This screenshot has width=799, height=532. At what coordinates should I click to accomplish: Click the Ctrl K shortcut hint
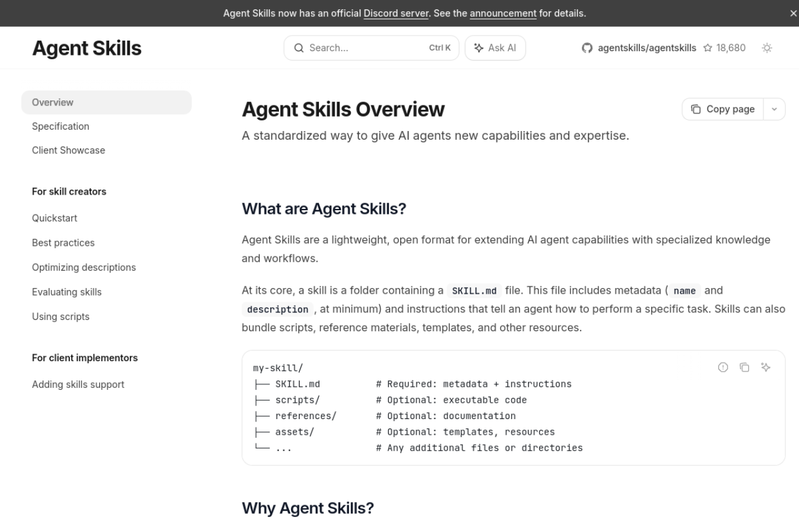[439, 48]
